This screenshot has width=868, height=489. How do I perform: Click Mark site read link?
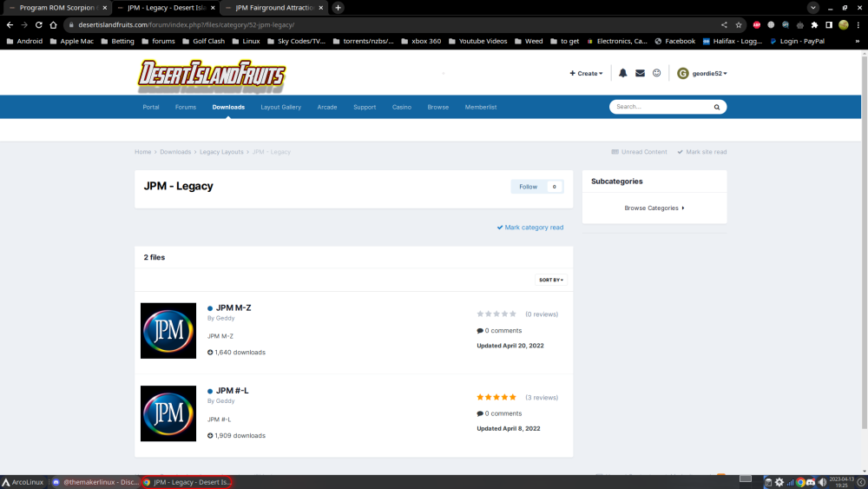click(x=702, y=152)
